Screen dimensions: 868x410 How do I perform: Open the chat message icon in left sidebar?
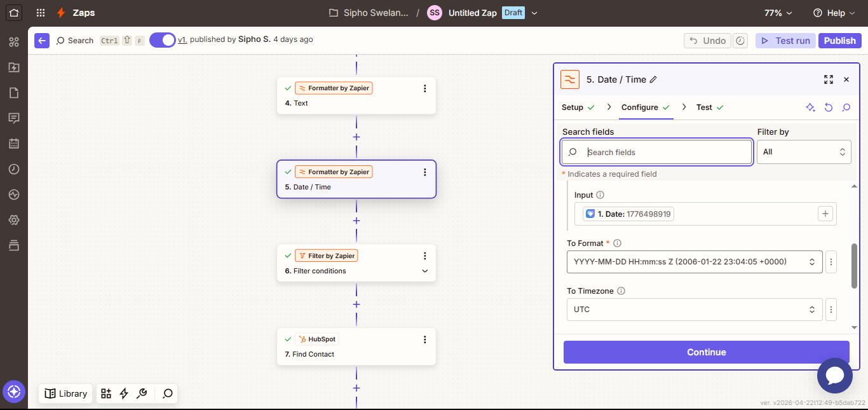tap(14, 118)
